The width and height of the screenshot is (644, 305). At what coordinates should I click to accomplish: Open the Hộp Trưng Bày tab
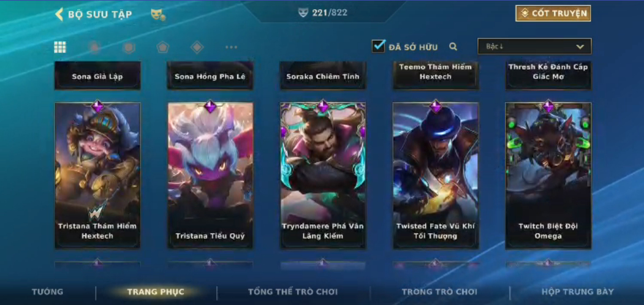tap(577, 292)
